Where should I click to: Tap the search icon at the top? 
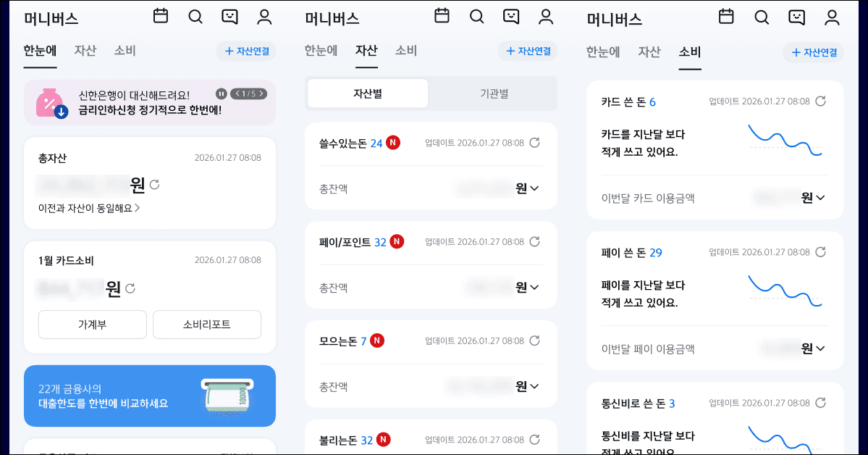coord(195,17)
